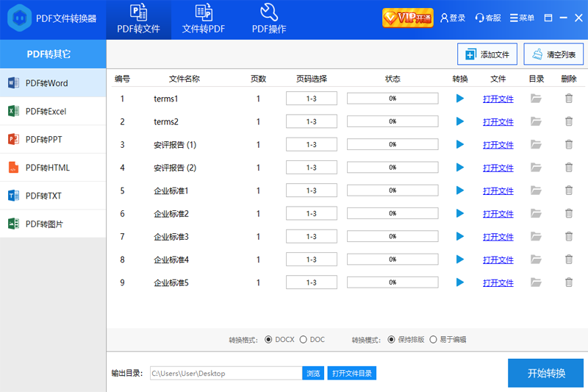Start conversion of terms1 with play icon
Screen dimensions: 588x392
[460, 99]
